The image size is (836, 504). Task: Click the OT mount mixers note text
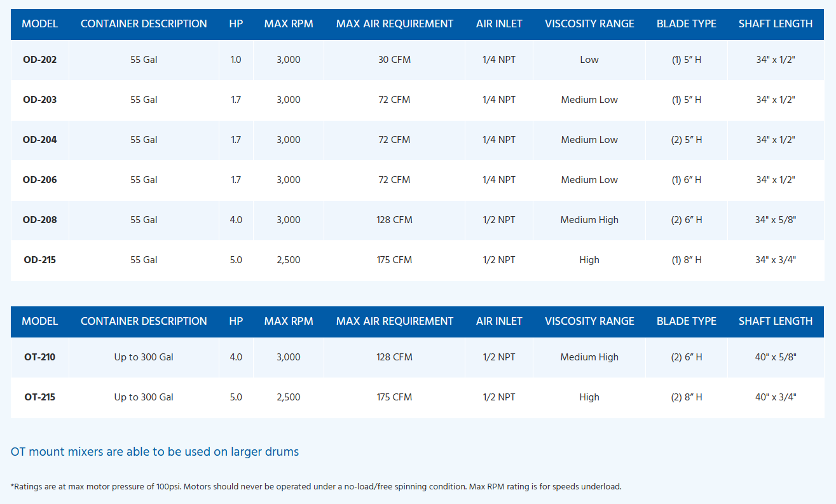tap(154, 452)
